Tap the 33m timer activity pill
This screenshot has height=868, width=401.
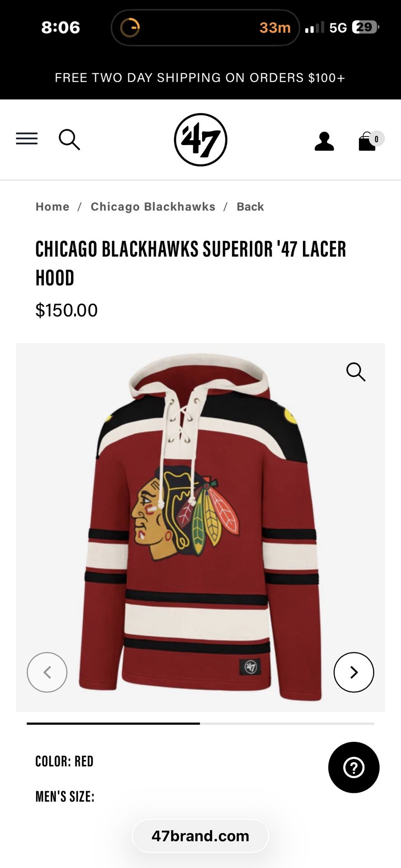tap(205, 28)
